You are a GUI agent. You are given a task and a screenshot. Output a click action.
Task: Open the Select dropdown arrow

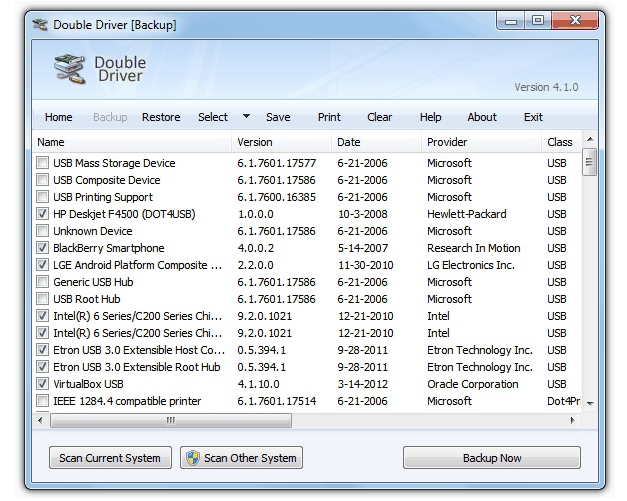[x=246, y=116]
